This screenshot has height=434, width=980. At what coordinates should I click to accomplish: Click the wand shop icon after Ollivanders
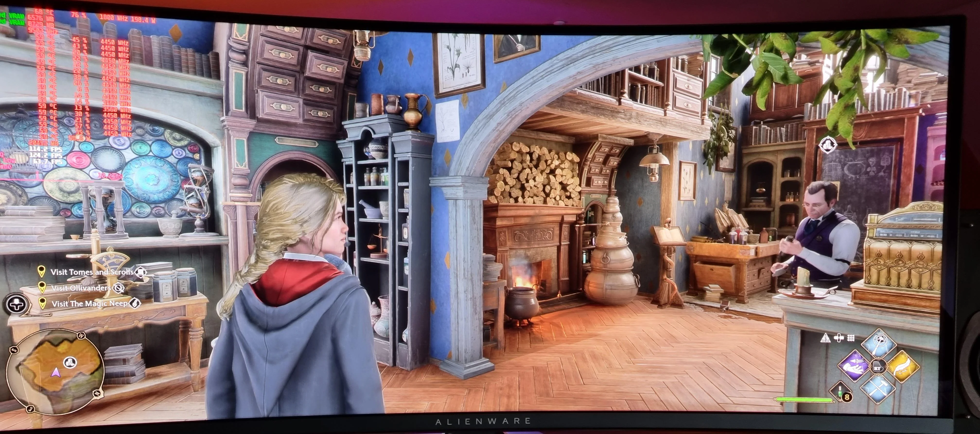[x=119, y=288]
